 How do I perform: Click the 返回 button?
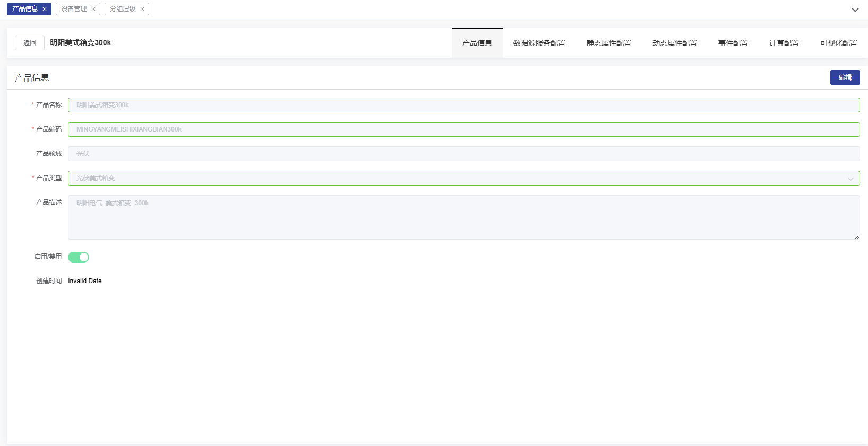[x=30, y=43]
